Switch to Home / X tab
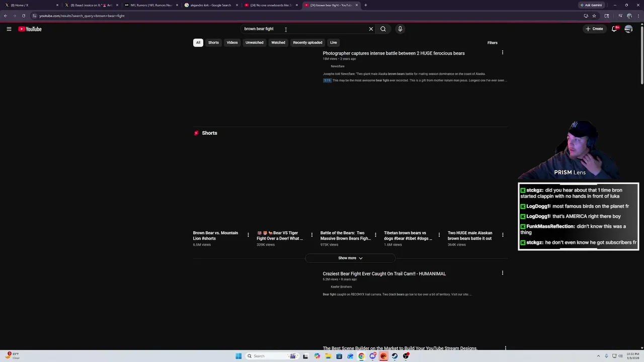644x362 pixels. (31, 5)
